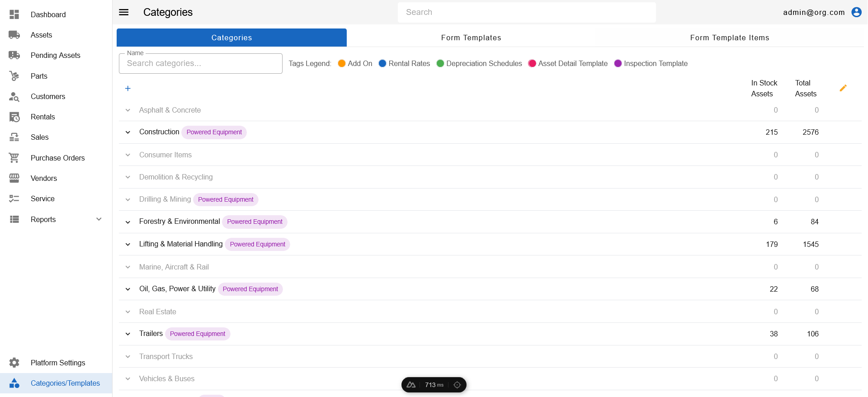
Task: Add a new category with plus icon
Action: coord(128,89)
